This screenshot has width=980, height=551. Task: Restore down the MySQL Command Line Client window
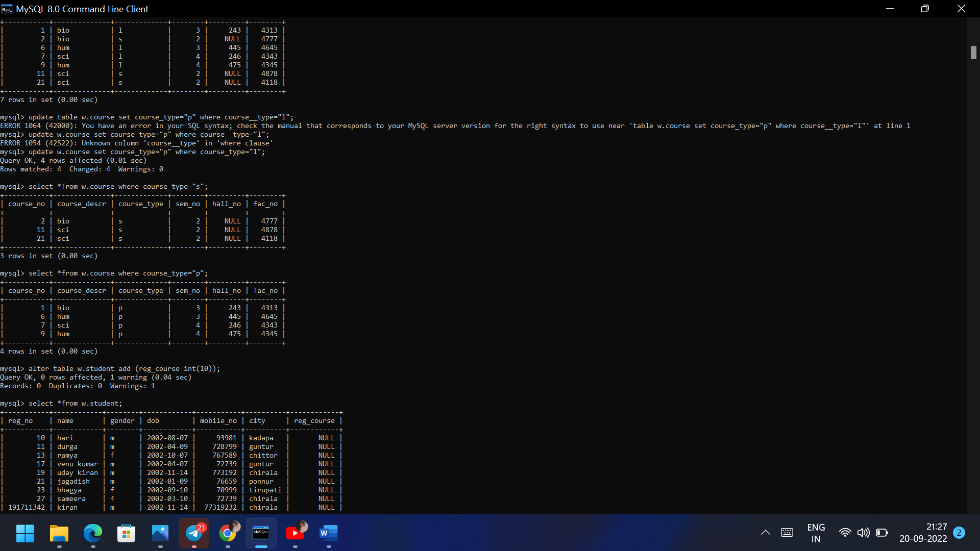(x=925, y=9)
